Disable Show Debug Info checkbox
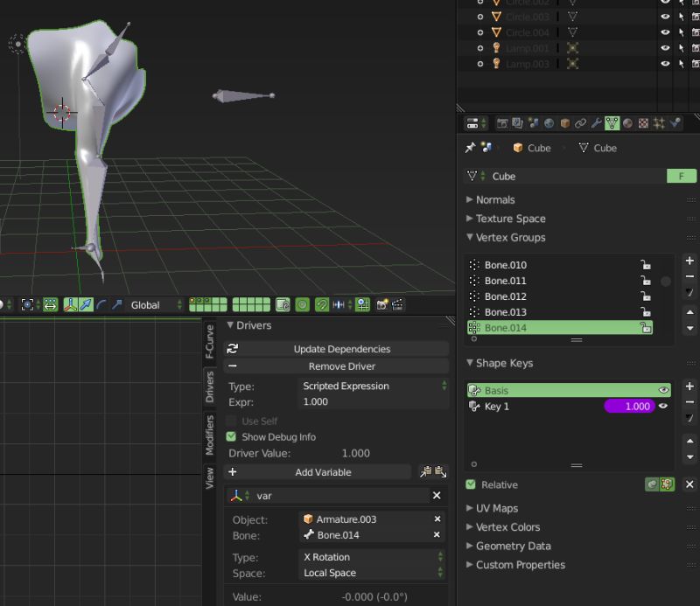This screenshot has height=606, width=700. tap(232, 436)
